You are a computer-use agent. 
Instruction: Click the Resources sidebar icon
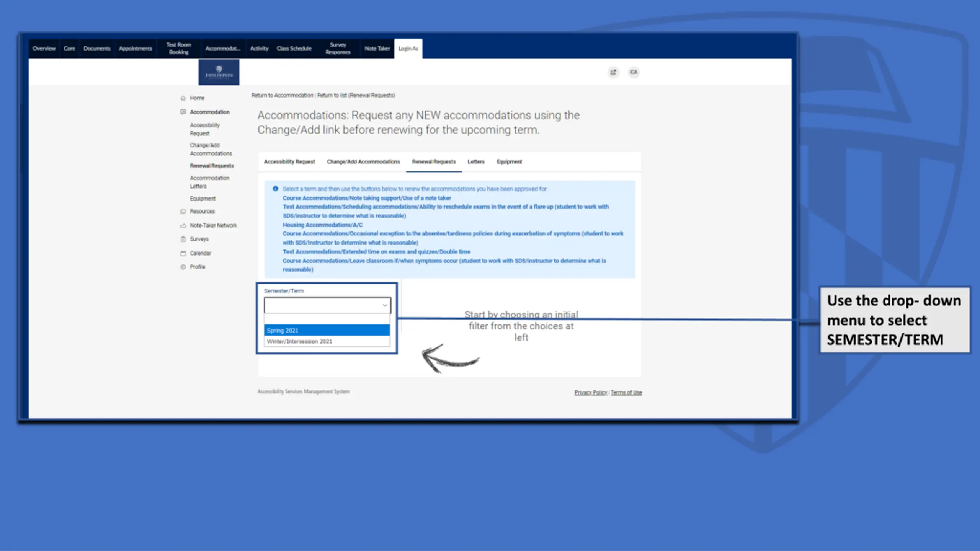[x=183, y=211]
